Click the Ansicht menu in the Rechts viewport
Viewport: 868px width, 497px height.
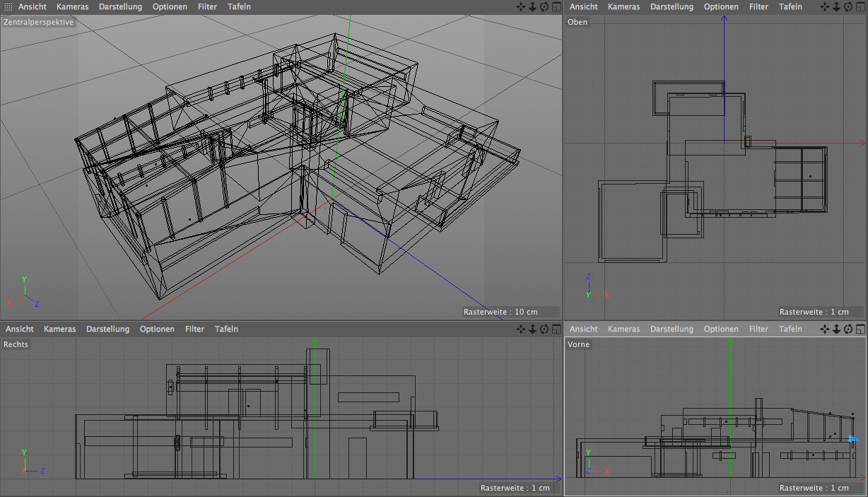click(x=20, y=329)
